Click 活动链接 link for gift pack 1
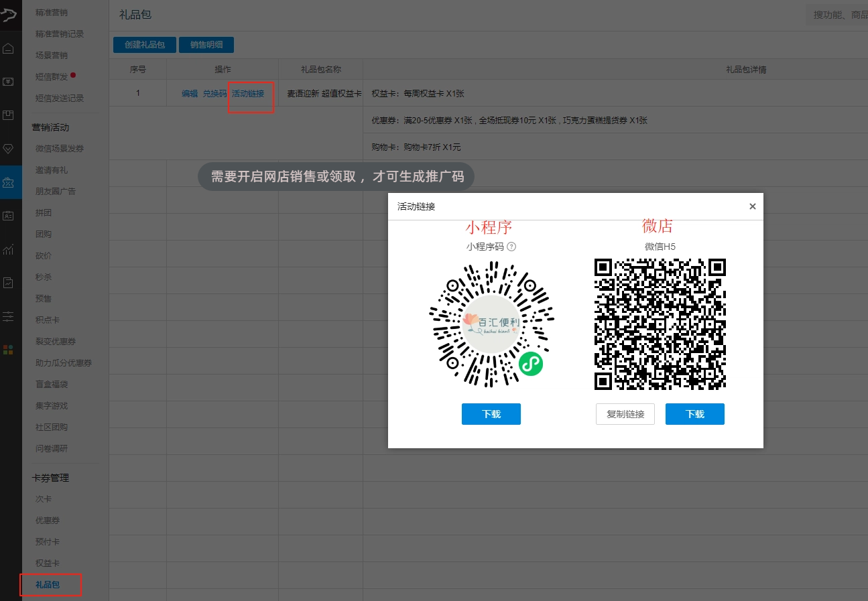This screenshot has width=868, height=601. (x=248, y=94)
